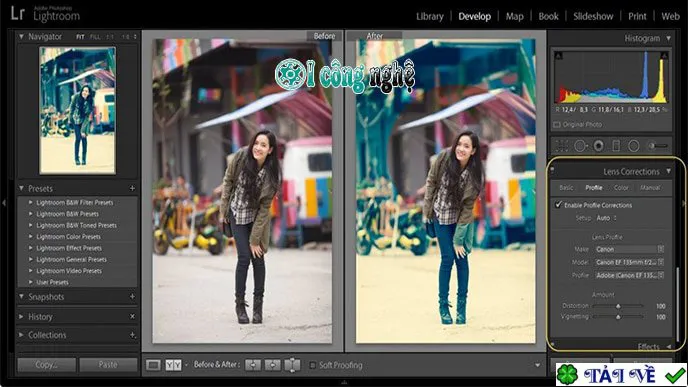This screenshot has height=387, width=688.
Task: Expand Lightroom B&W Filter Presets folder
Action: pos(31,202)
